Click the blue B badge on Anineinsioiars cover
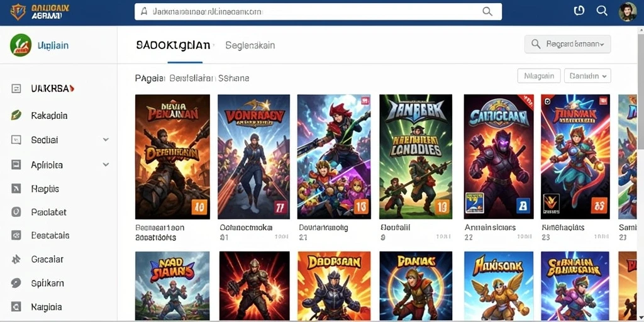 [x=523, y=205]
